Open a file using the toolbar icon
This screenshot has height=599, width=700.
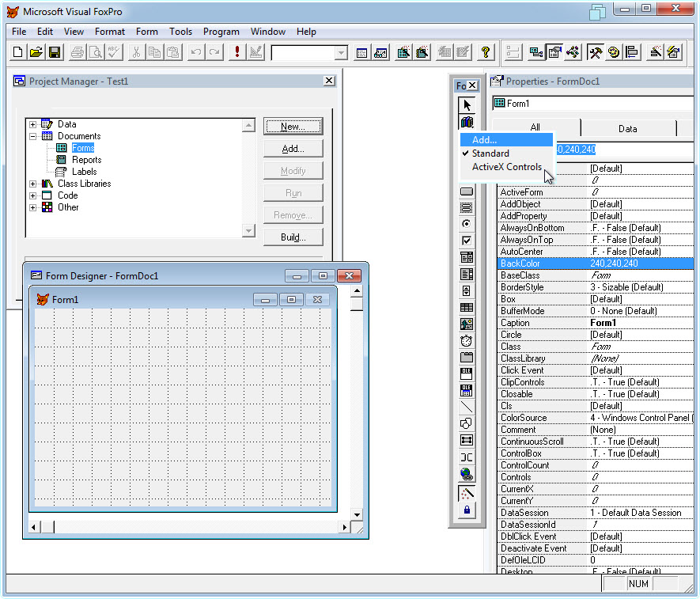pyautogui.click(x=36, y=53)
